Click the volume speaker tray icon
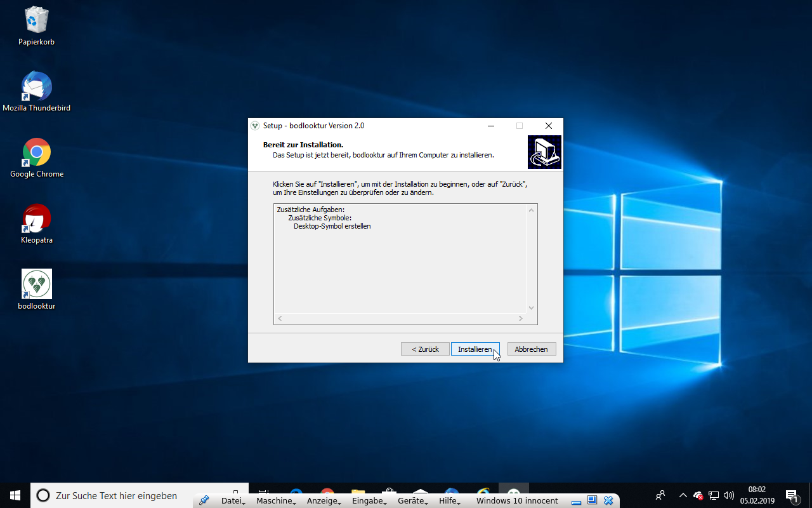812x508 pixels. point(729,495)
